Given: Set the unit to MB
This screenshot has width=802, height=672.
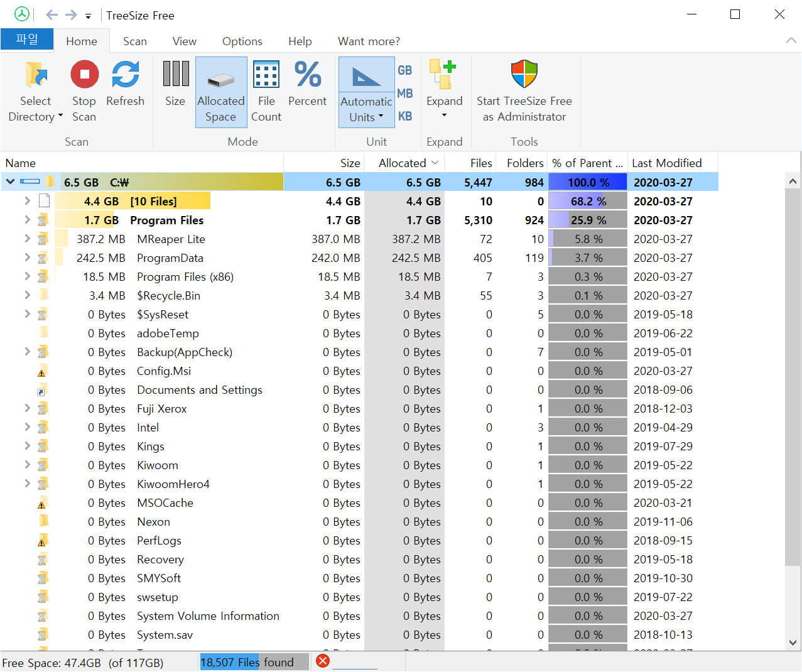Looking at the screenshot, I should pyautogui.click(x=405, y=94).
